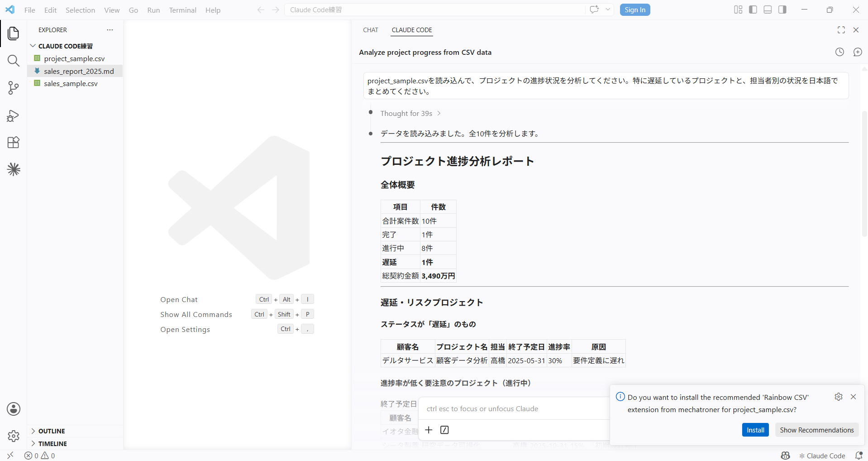The image size is (868, 461).
Task: Customize layout icon in title bar
Action: pyautogui.click(x=738, y=10)
